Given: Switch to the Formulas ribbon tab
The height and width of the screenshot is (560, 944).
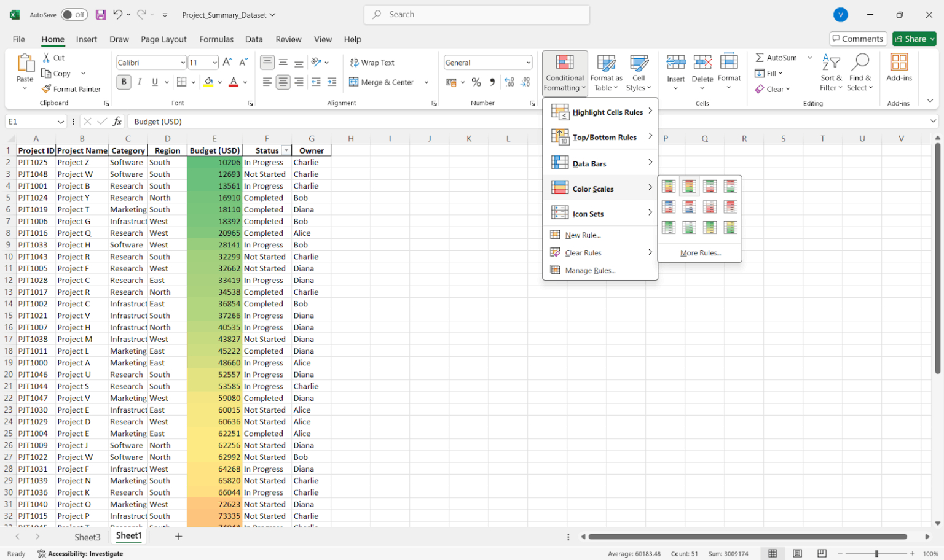Looking at the screenshot, I should coord(216,39).
